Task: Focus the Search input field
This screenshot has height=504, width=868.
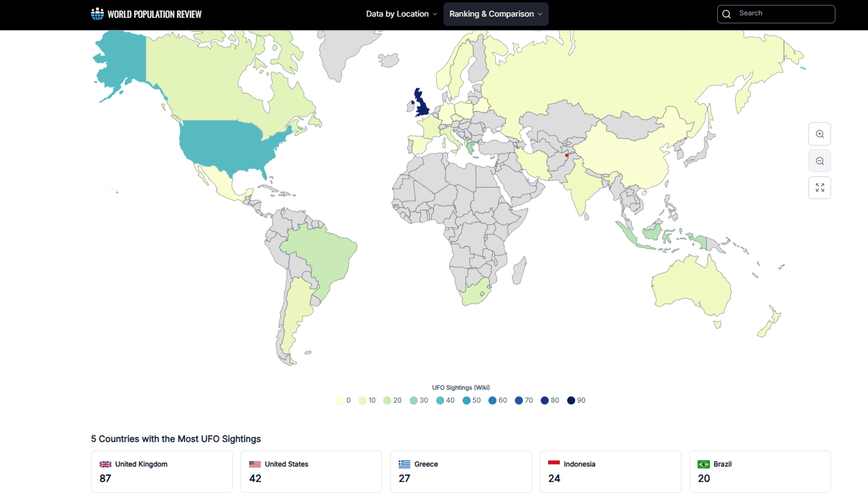Action: pyautogui.click(x=781, y=14)
